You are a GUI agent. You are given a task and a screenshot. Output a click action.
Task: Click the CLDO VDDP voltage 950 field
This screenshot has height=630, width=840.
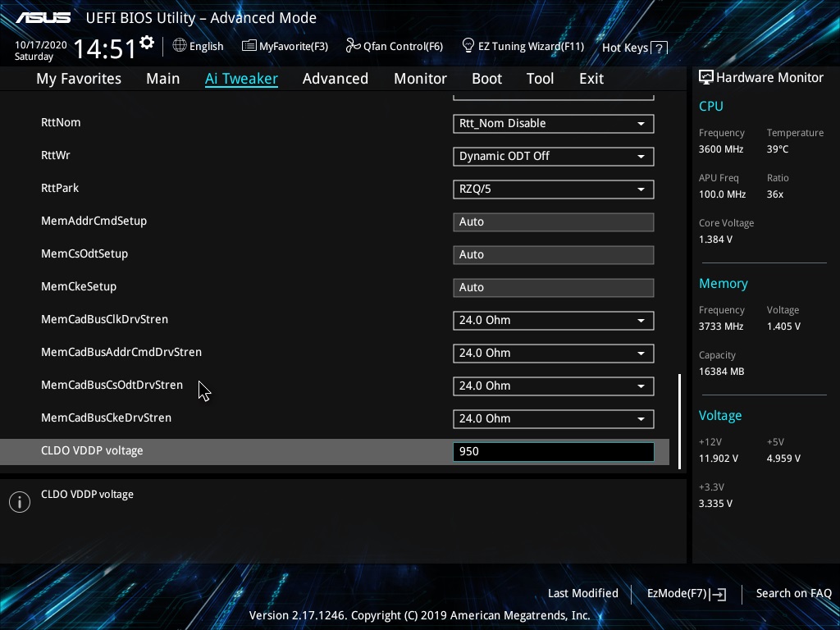pyautogui.click(x=554, y=452)
